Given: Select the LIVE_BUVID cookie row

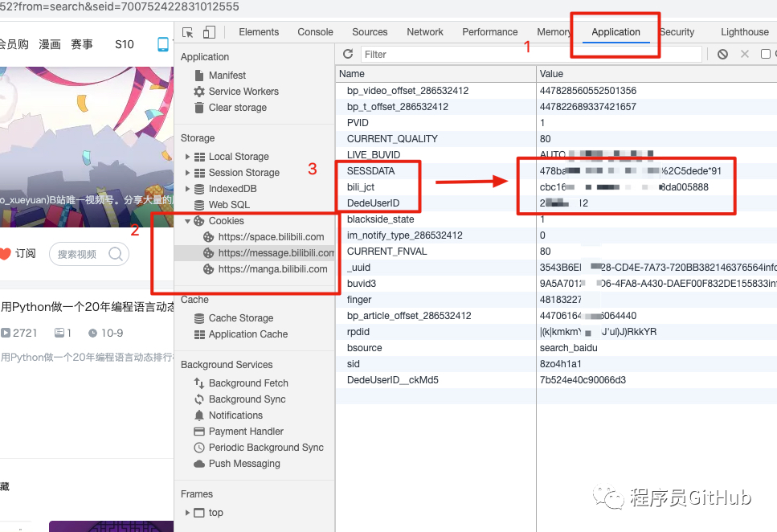Looking at the screenshot, I should 556,155.
